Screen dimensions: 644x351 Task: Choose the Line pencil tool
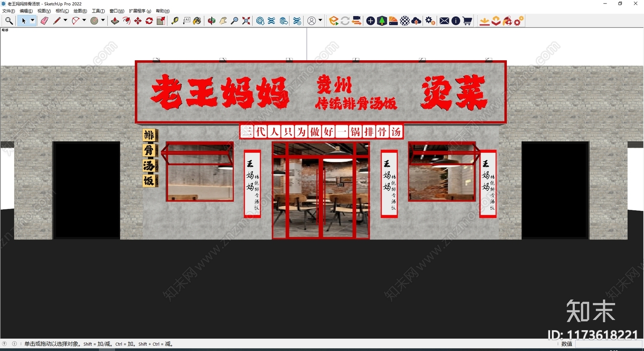point(57,21)
